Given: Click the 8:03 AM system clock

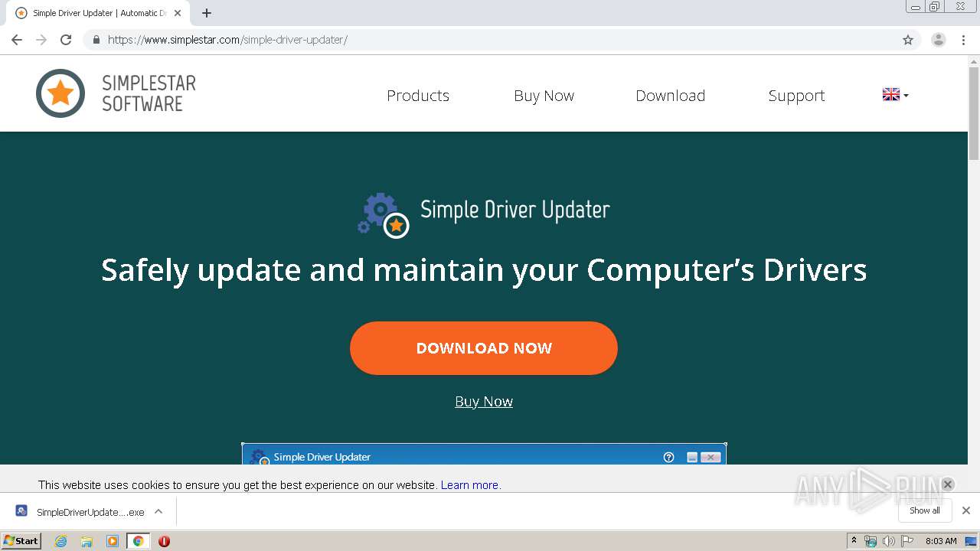Looking at the screenshot, I should [x=941, y=541].
